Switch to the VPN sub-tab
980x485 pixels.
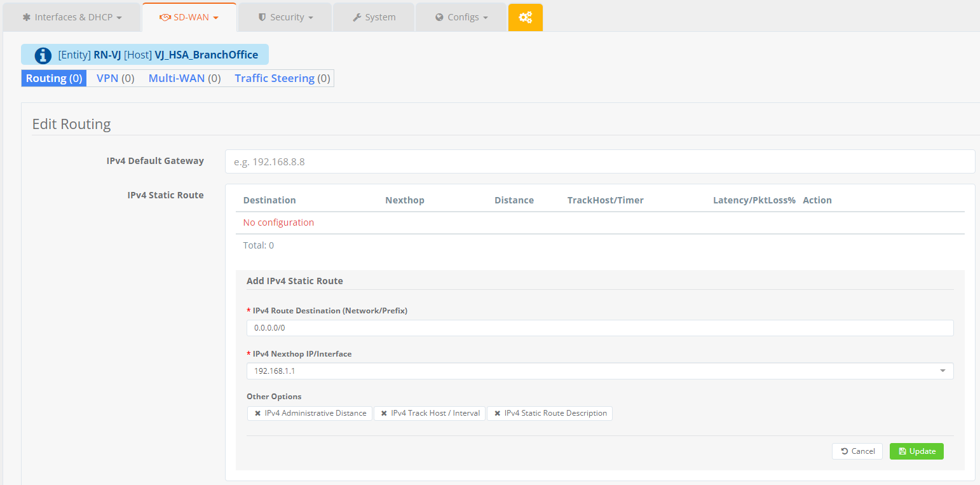click(115, 78)
